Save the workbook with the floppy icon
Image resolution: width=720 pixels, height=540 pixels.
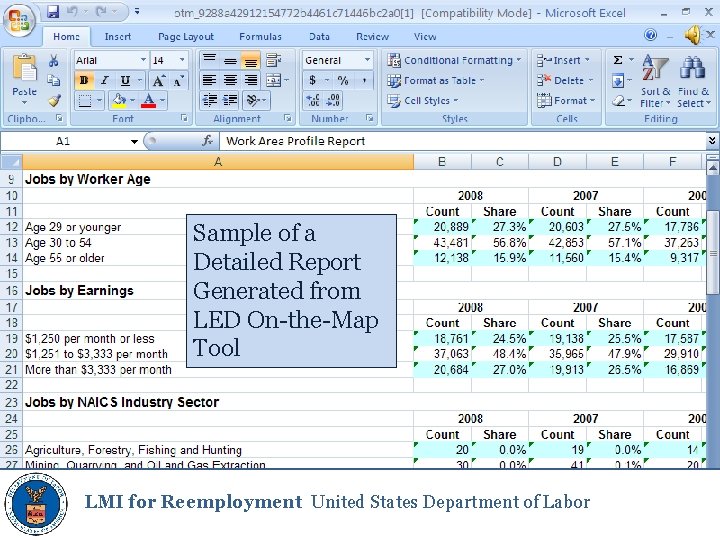(53, 12)
